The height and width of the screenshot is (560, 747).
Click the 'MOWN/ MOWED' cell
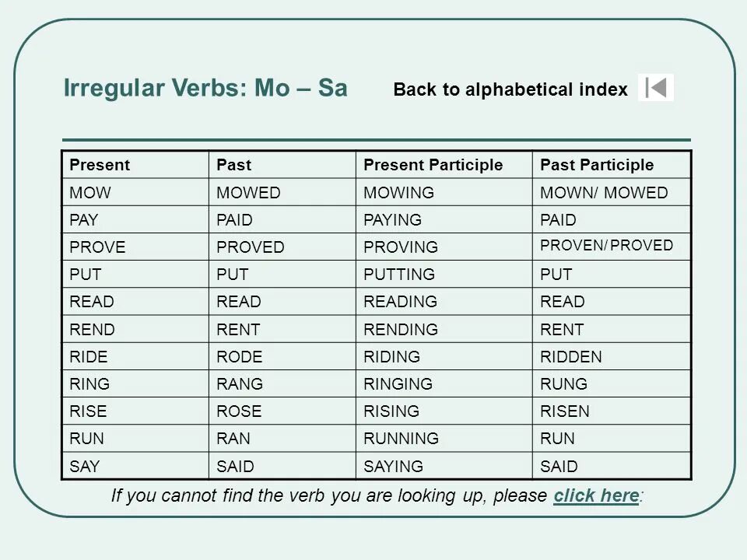point(612,192)
